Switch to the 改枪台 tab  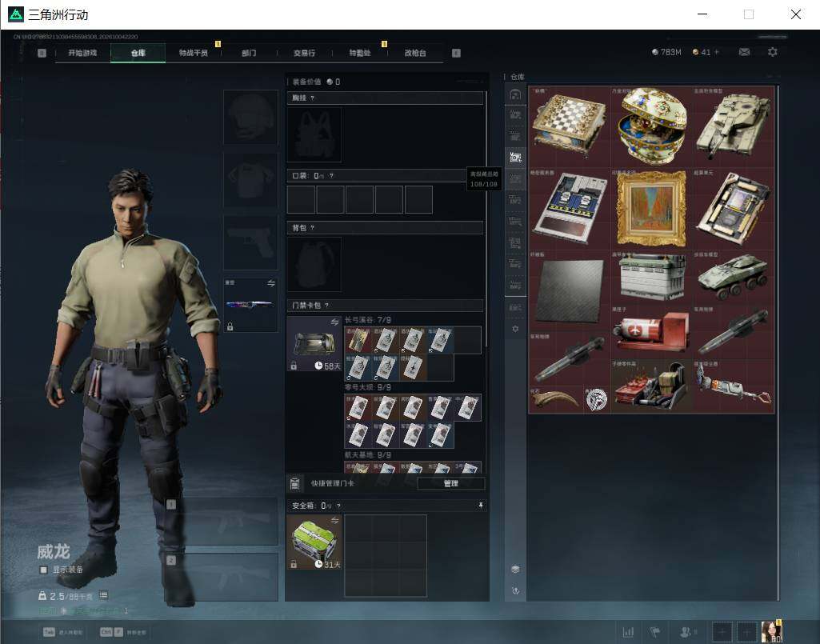pos(415,53)
